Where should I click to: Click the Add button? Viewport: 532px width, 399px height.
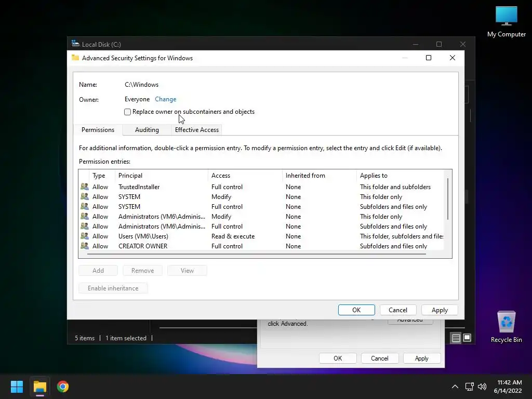click(x=98, y=270)
